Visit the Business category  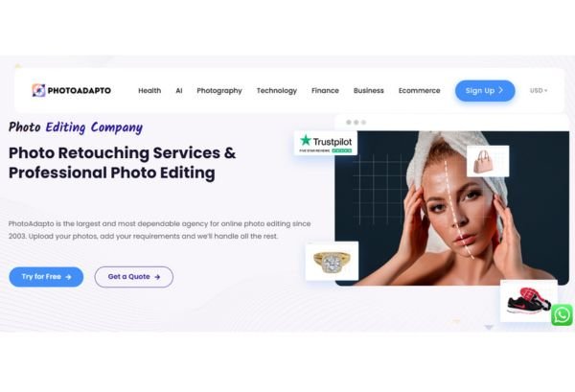click(369, 91)
